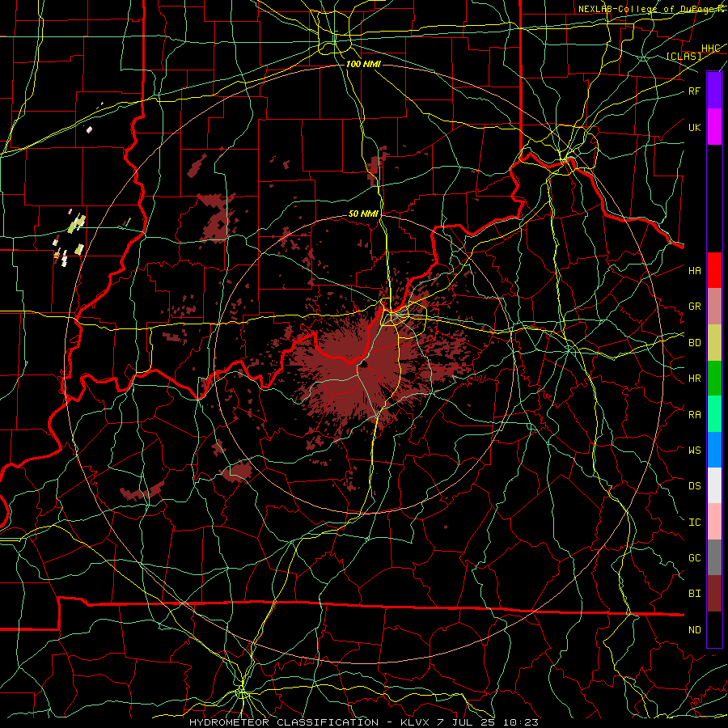Click the blue WS legend swatch

tap(714, 450)
